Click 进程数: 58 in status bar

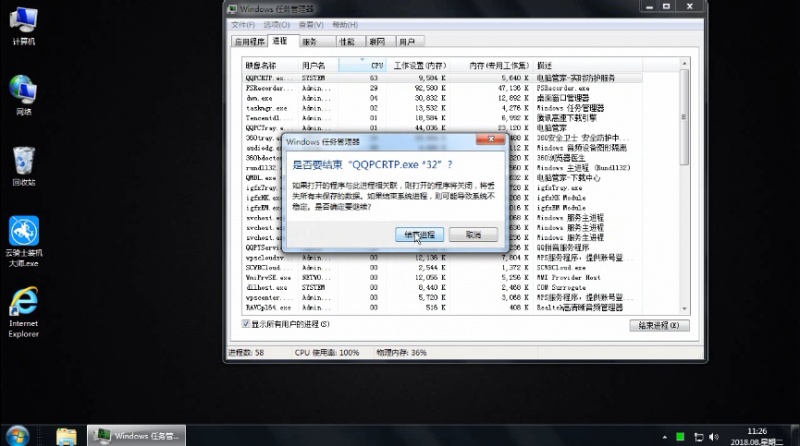(246, 353)
